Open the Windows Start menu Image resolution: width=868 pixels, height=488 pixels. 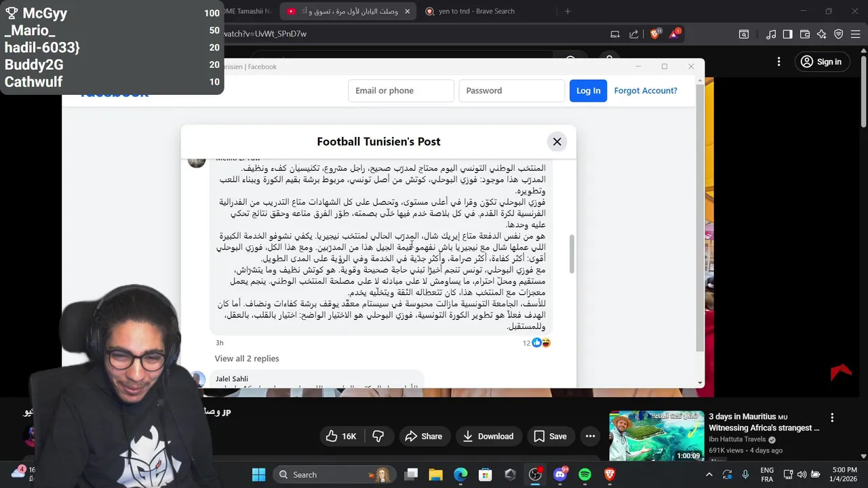(x=258, y=474)
